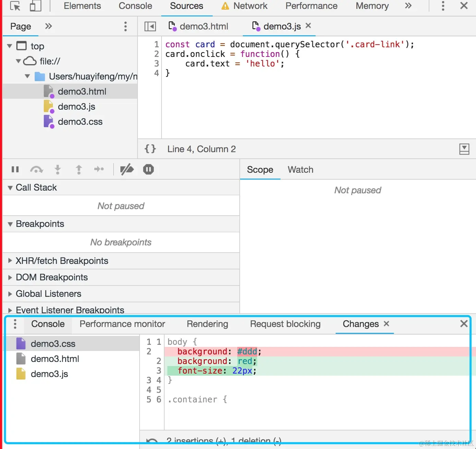Image resolution: width=476 pixels, height=449 pixels.
Task: Click the 'Line 4, Column 2' status text
Action: point(202,149)
